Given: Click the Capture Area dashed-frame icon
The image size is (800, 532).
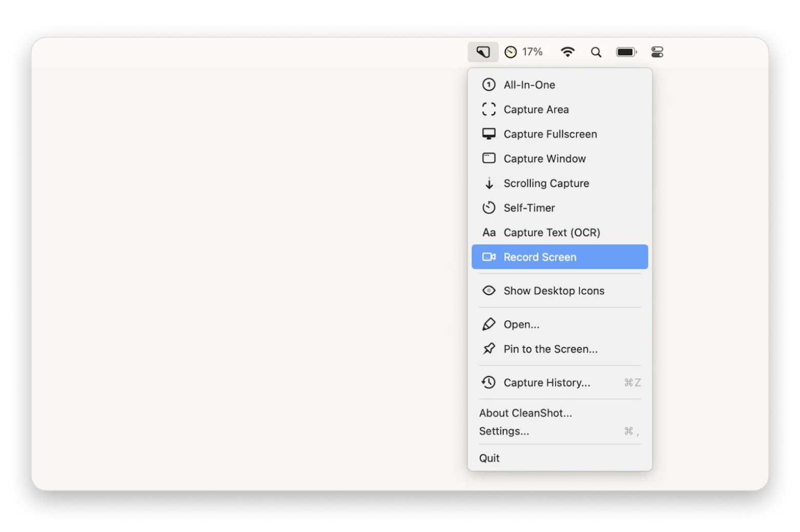Looking at the screenshot, I should tap(489, 109).
